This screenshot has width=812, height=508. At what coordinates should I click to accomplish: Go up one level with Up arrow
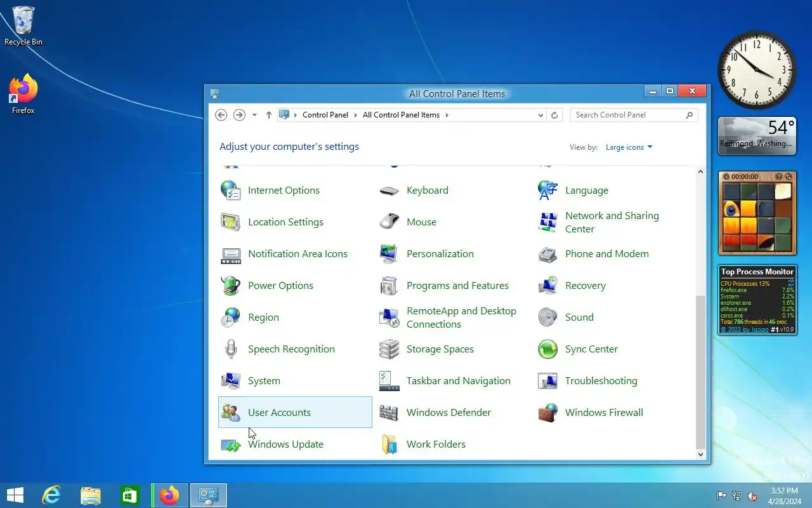pos(269,115)
